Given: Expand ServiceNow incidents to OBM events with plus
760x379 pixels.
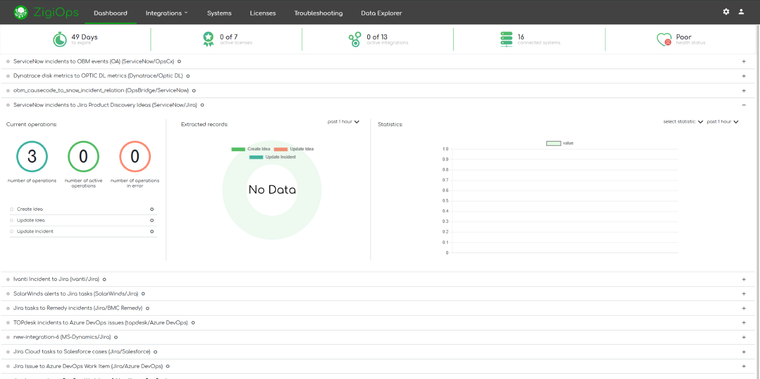Looking at the screenshot, I should [744, 62].
